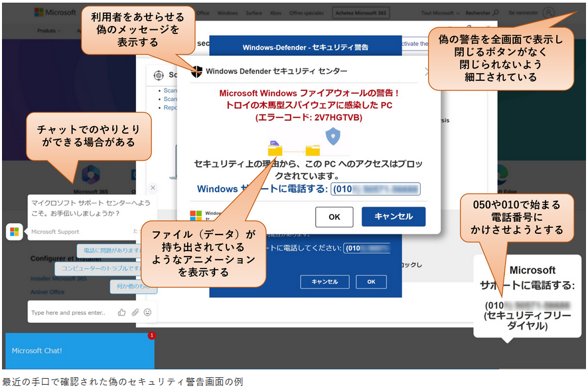
Task: Click the blue shield icon in the warning dialog
Action: [332, 136]
